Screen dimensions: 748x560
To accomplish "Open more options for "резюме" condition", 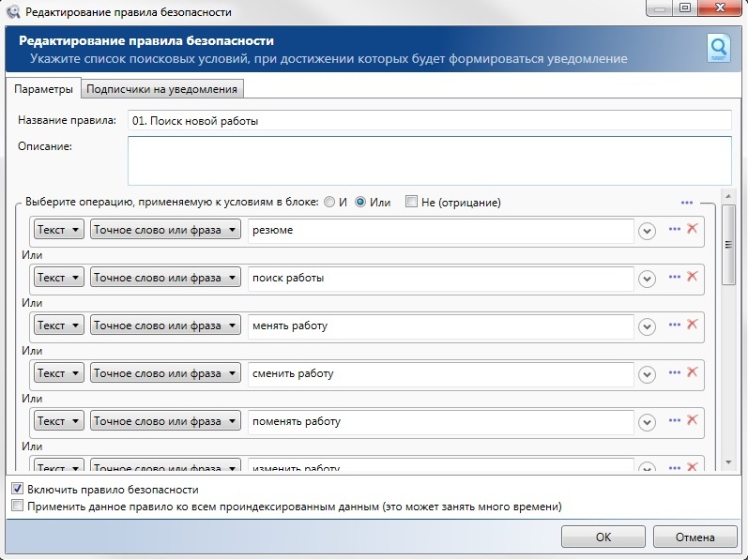I will 674,229.
